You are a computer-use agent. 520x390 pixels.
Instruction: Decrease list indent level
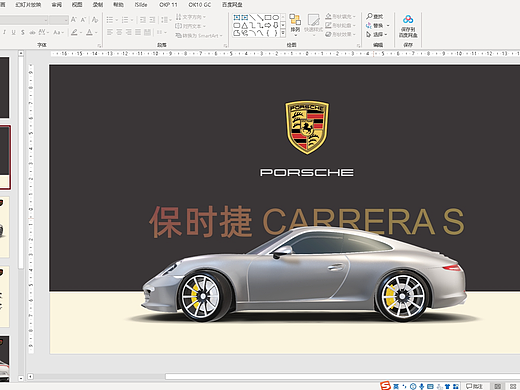[142, 20]
